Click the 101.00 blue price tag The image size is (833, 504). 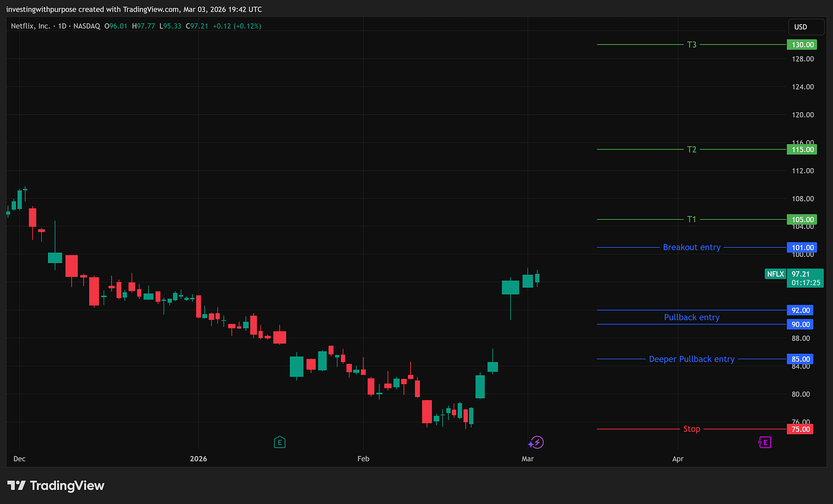[x=802, y=248]
